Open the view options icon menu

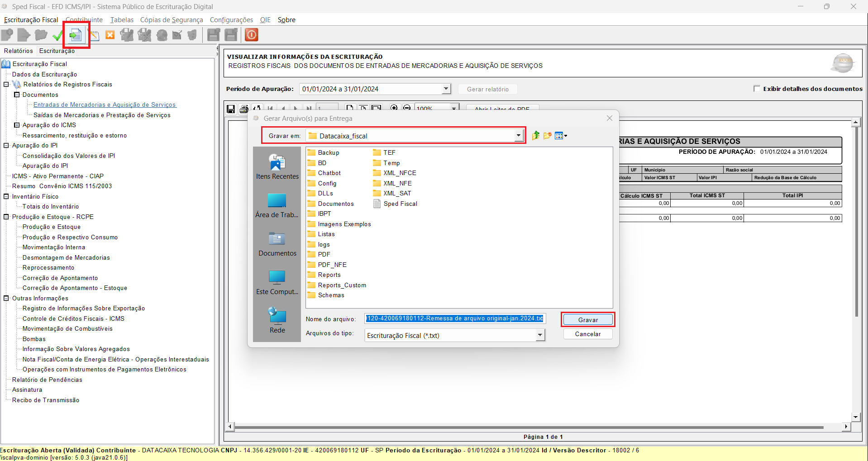point(561,135)
